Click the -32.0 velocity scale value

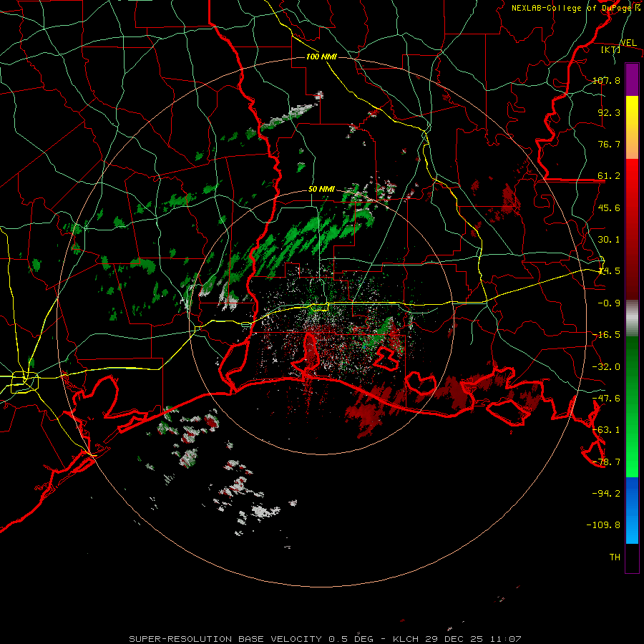click(606, 367)
